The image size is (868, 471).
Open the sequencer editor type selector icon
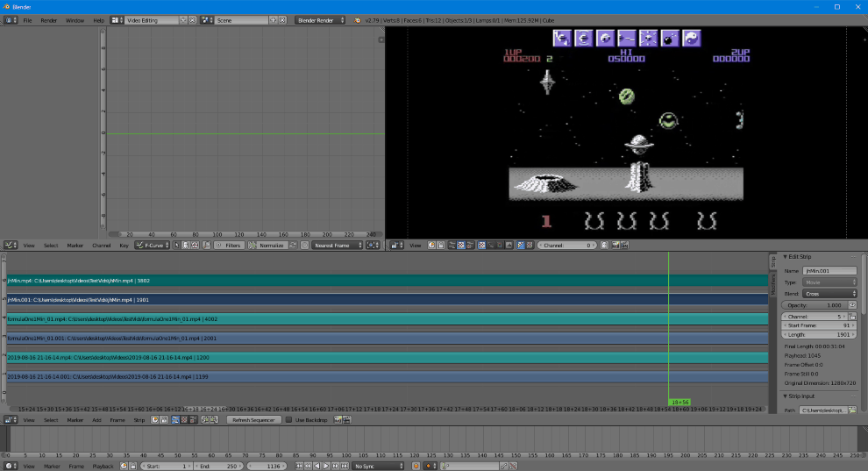point(11,420)
